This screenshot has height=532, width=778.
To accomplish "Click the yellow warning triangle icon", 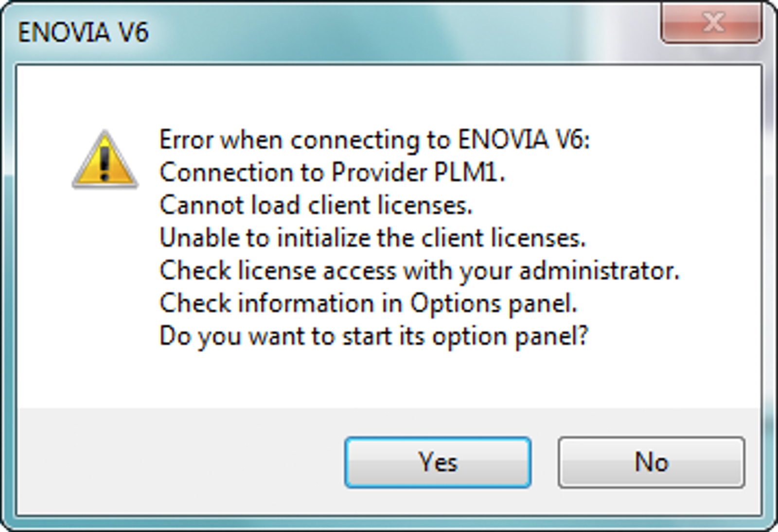I will [105, 160].
